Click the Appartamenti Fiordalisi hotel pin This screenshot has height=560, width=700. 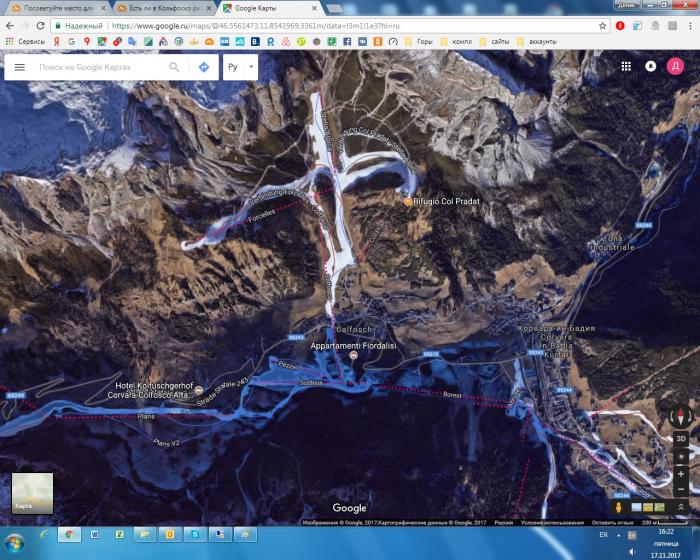click(354, 355)
